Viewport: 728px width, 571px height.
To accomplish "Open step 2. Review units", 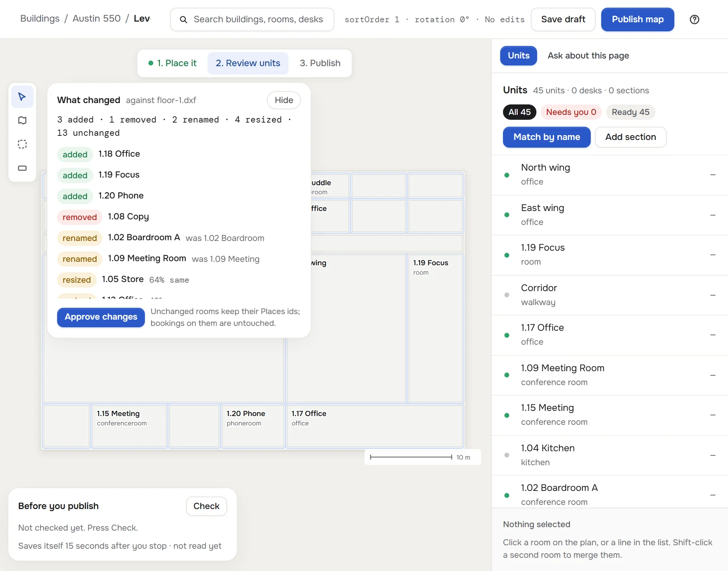I will coord(248,63).
